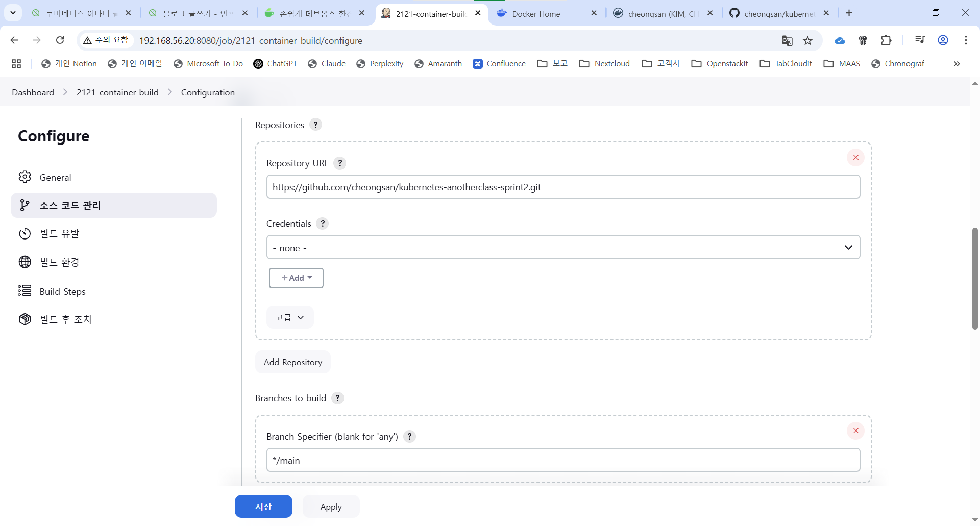Screen dimensions: 980x526
Task: Click the post-build actions box icon
Action: [x=25, y=319]
